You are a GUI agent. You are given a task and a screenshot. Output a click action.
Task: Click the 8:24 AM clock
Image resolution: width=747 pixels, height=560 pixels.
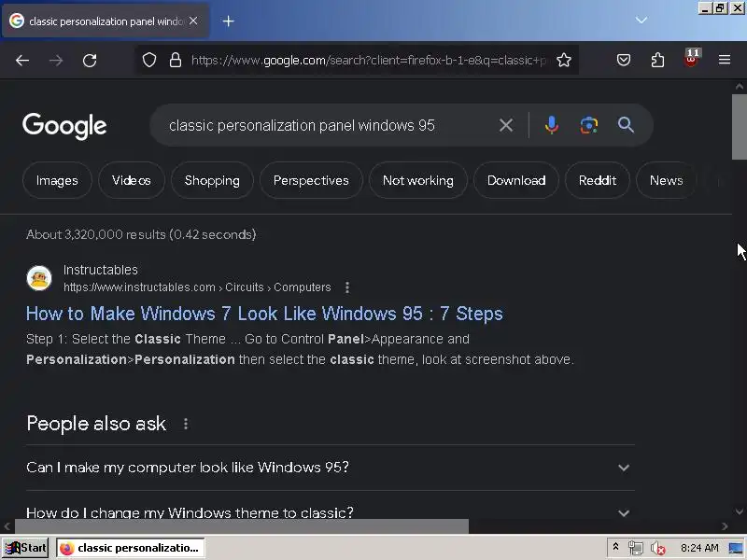pos(699,548)
